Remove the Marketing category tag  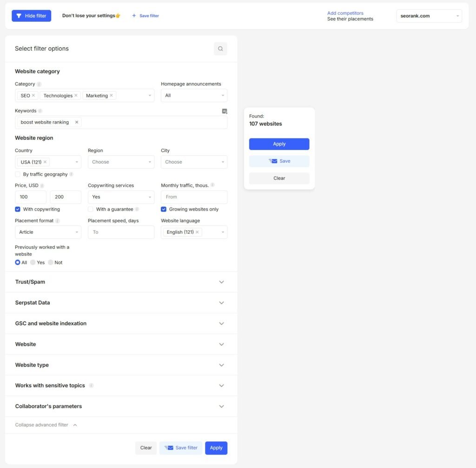point(112,95)
